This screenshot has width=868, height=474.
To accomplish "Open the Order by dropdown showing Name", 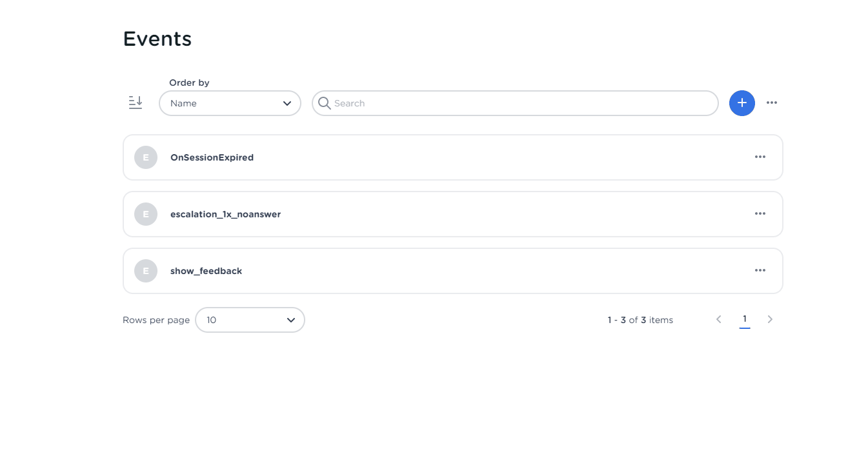I will [x=230, y=103].
